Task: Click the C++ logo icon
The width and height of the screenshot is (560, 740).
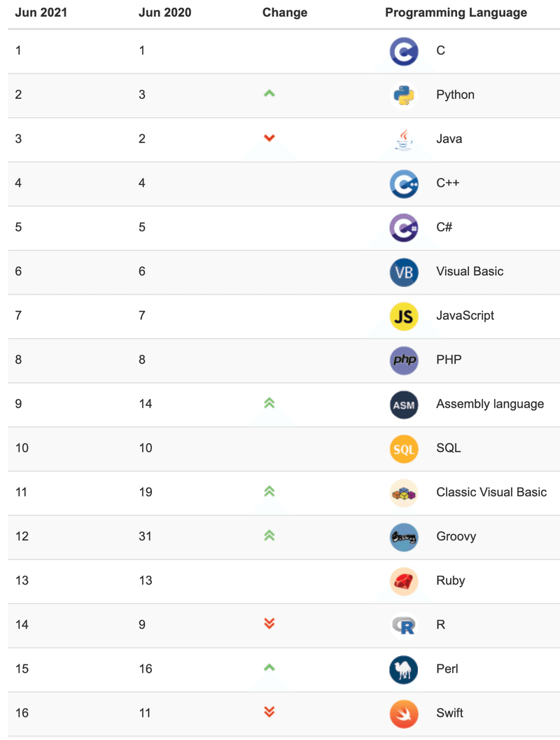Action: (404, 183)
